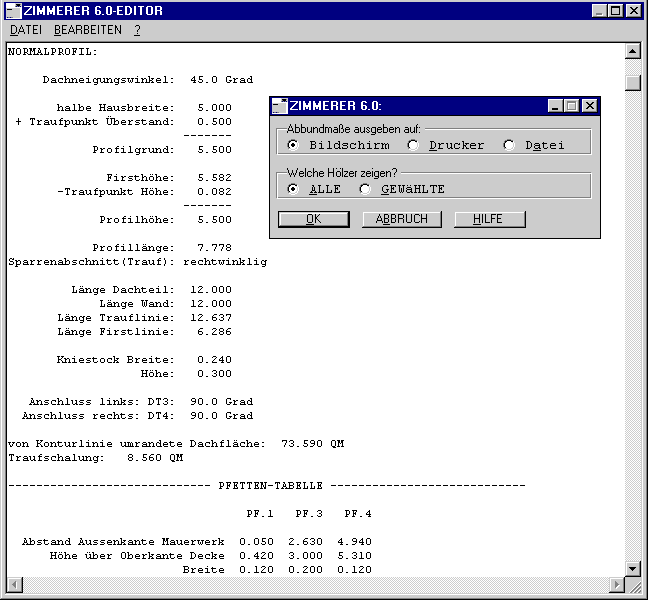
Task: Click the vertical scrollbar up arrow
Action: click(632, 51)
